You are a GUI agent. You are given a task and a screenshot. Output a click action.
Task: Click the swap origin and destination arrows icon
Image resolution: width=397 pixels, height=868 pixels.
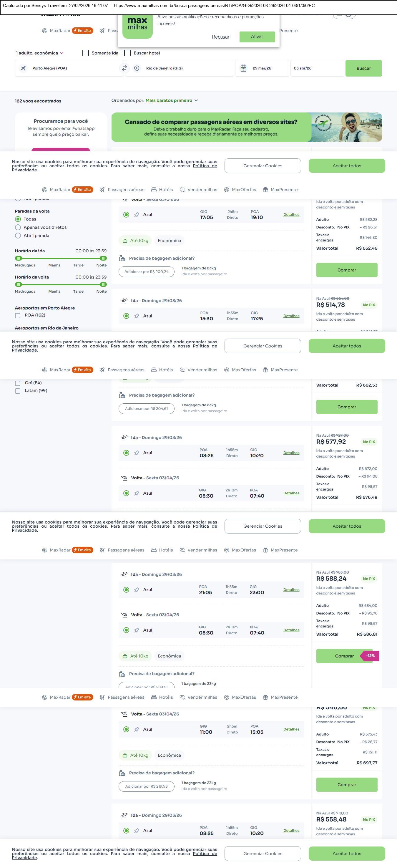tap(124, 68)
